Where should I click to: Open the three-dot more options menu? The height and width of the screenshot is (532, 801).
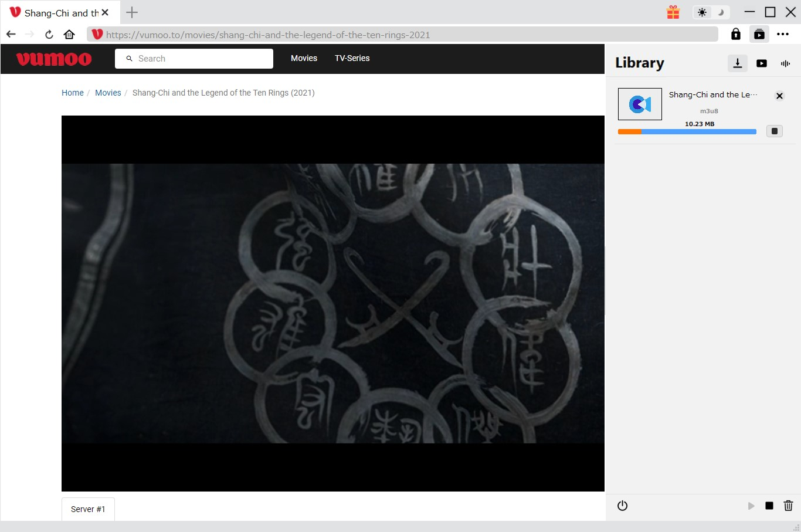click(783, 35)
